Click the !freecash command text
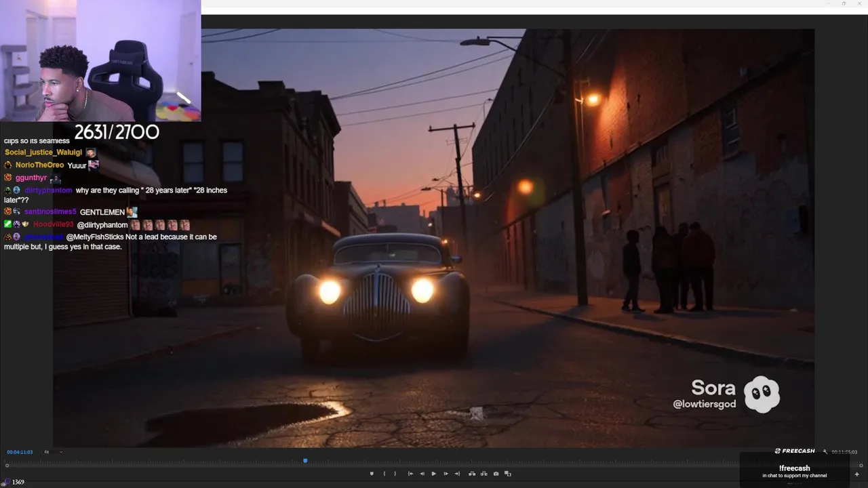 [795, 468]
